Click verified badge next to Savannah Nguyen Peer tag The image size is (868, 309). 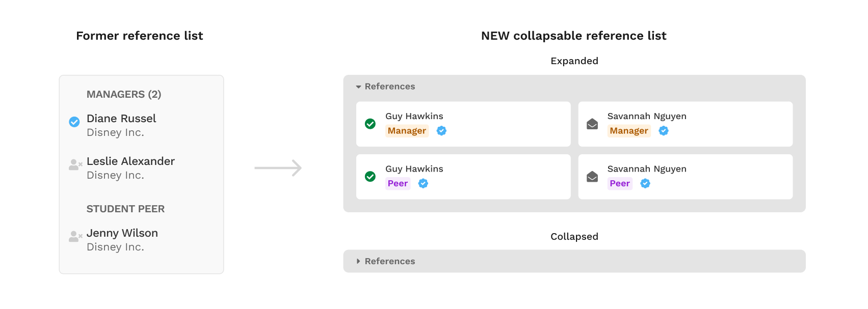coord(645,183)
